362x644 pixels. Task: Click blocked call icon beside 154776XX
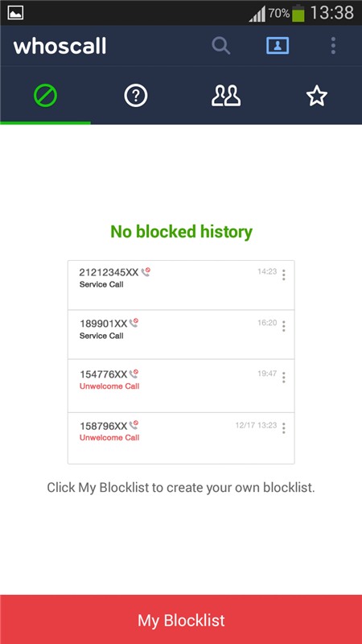click(x=134, y=374)
